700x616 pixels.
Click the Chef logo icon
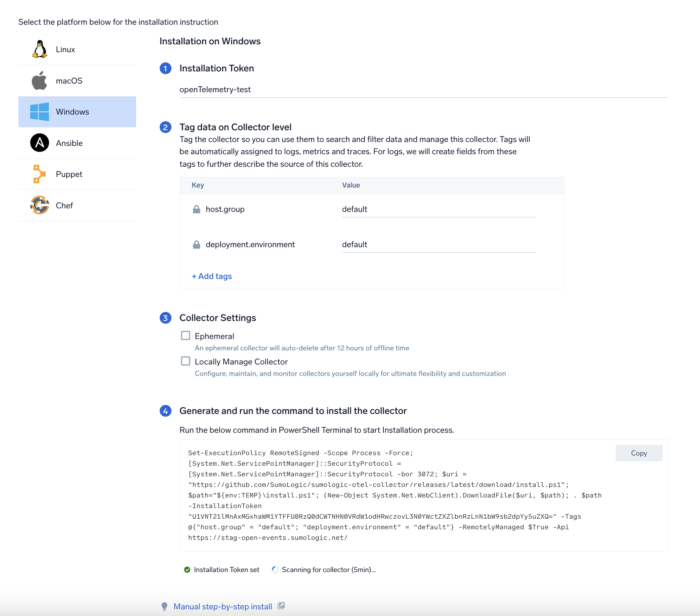click(40, 205)
